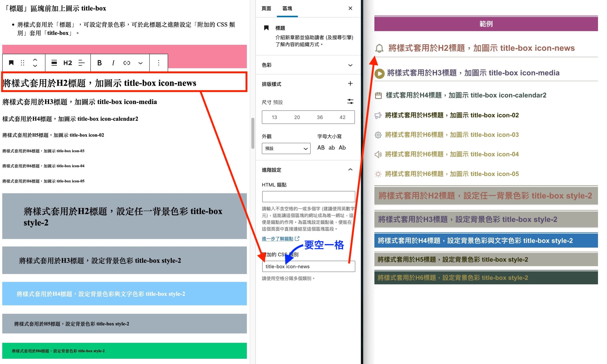Click the preview H2 icon-news heading text

[481, 48]
